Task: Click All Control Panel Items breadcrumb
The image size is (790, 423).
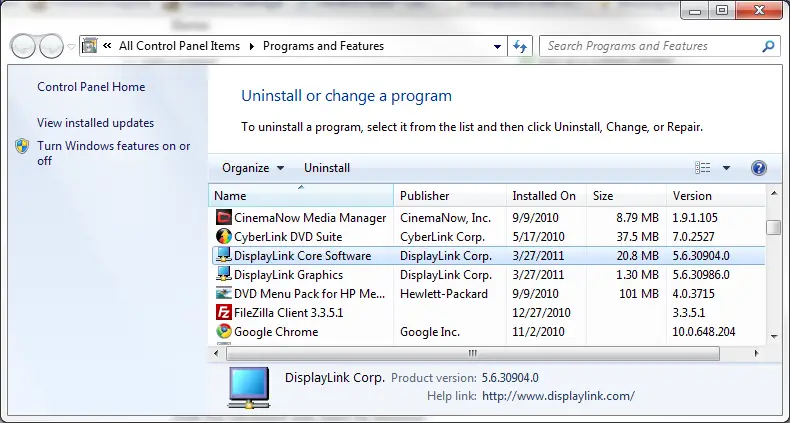Action: pos(179,46)
